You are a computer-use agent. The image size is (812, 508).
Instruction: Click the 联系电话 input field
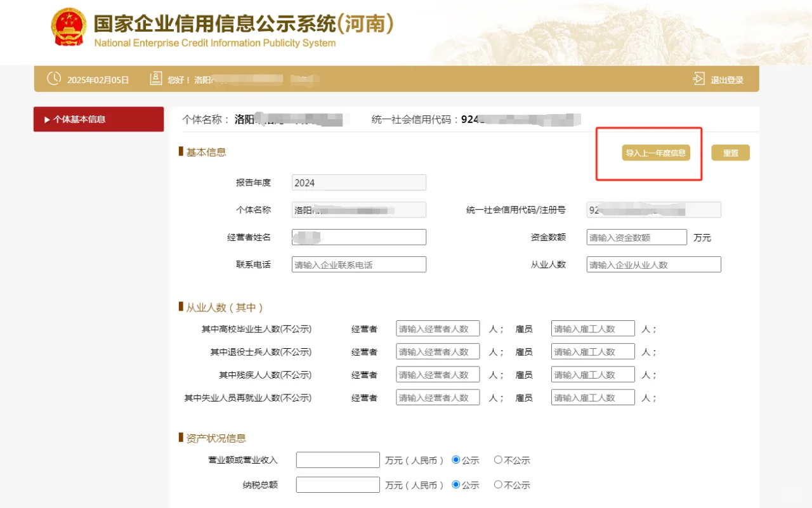coord(359,264)
